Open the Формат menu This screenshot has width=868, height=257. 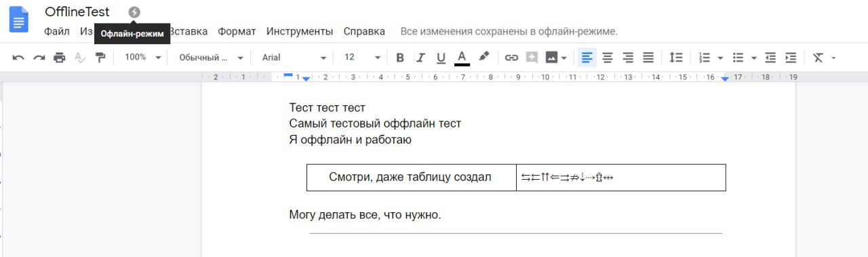tap(237, 31)
